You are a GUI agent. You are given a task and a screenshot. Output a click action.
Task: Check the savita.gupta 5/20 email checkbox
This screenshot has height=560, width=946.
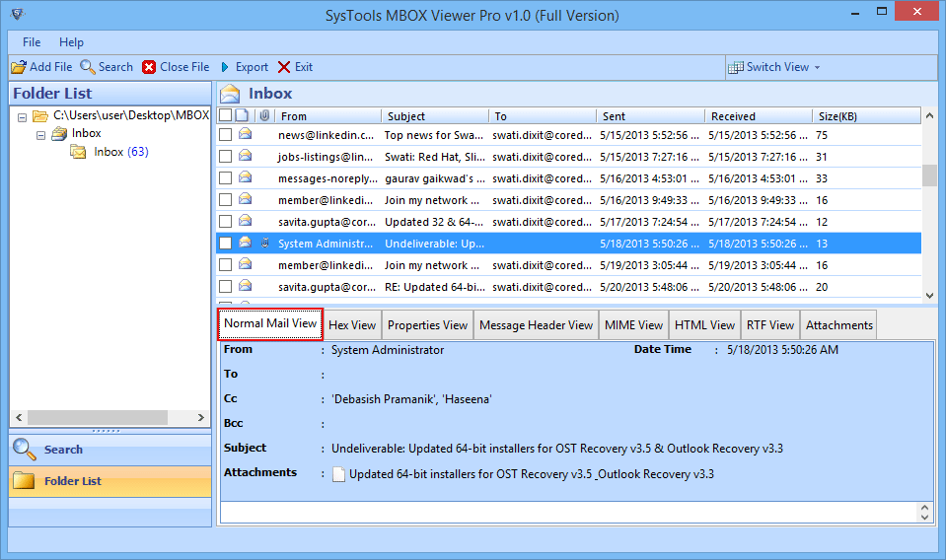tap(226, 286)
